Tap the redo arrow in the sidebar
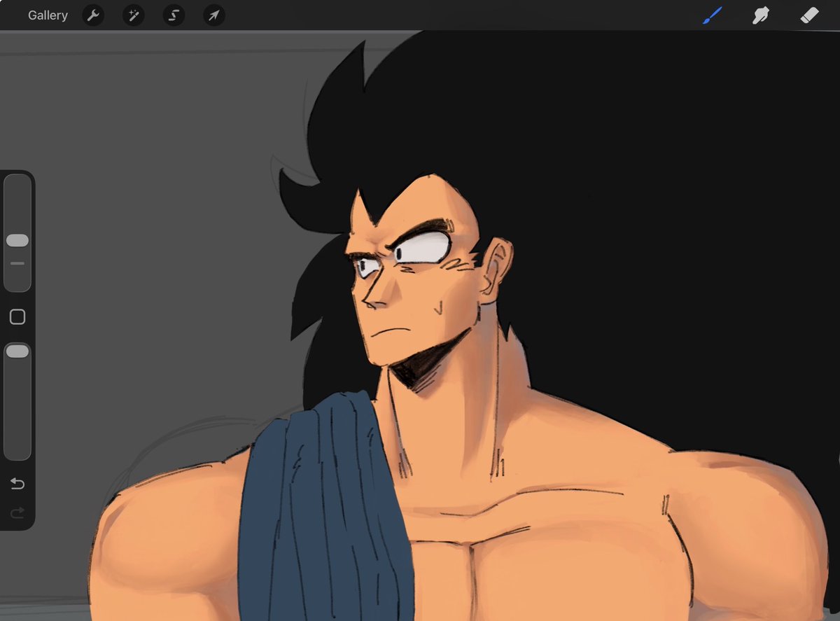Screen dimensions: 840x621 pos(17,512)
